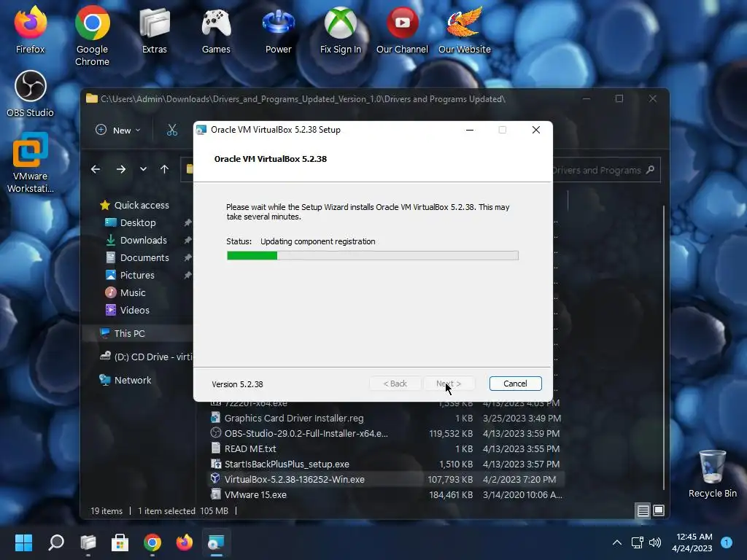The image size is (747, 560).
Task: Open the Our Website desktop shortcut
Action: point(465,29)
